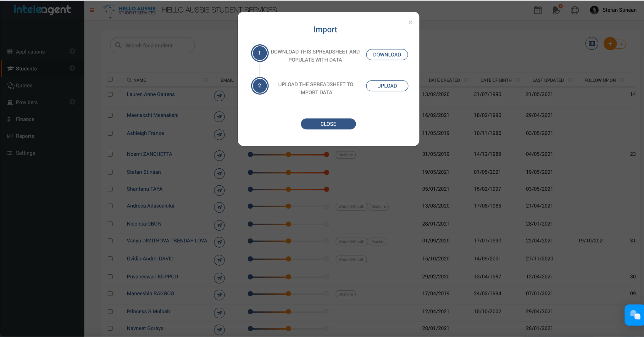Screen dimensions: 644x337
Task: Send email to Vanya DIMITROVA TRENDAFILOVA
Action: (x=219, y=242)
